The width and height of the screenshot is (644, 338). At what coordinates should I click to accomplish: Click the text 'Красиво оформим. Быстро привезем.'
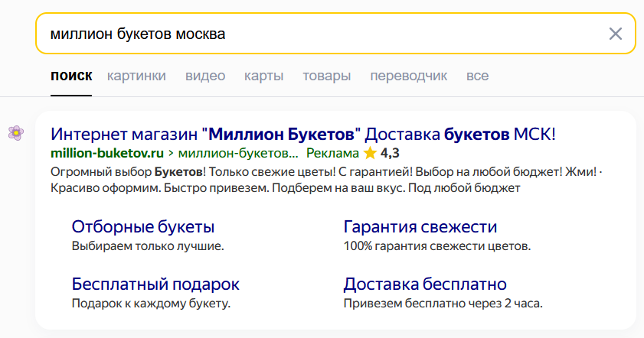coord(159,188)
